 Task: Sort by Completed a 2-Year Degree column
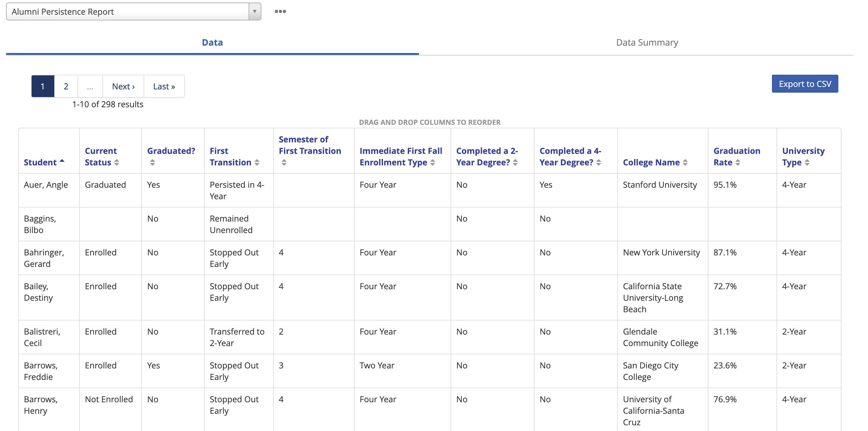(515, 163)
